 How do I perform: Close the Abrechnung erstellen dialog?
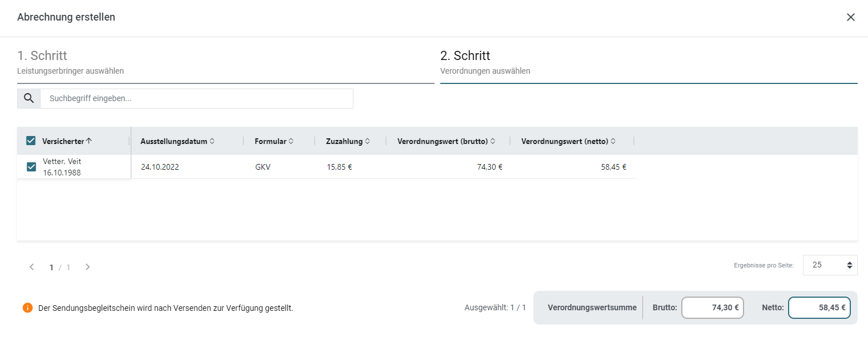(851, 17)
